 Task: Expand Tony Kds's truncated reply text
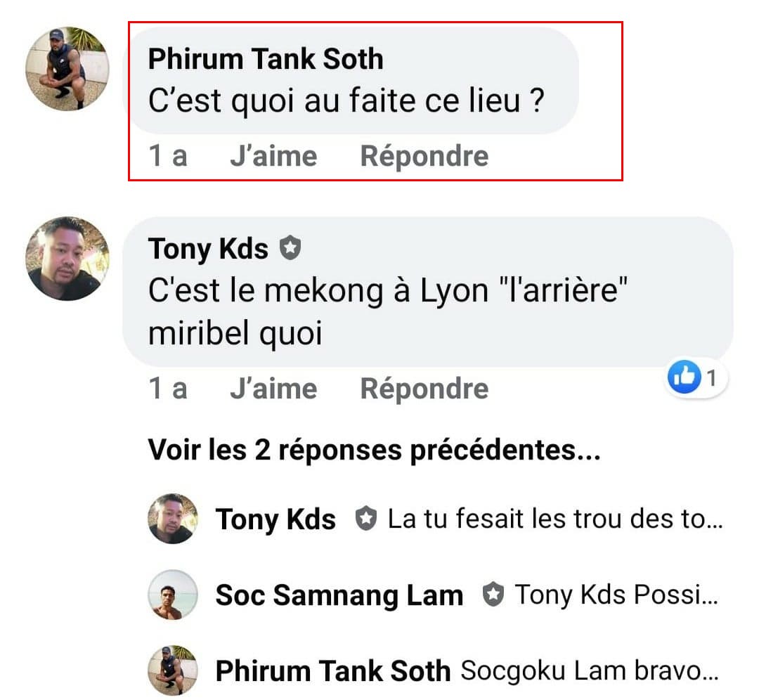[554, 519]
